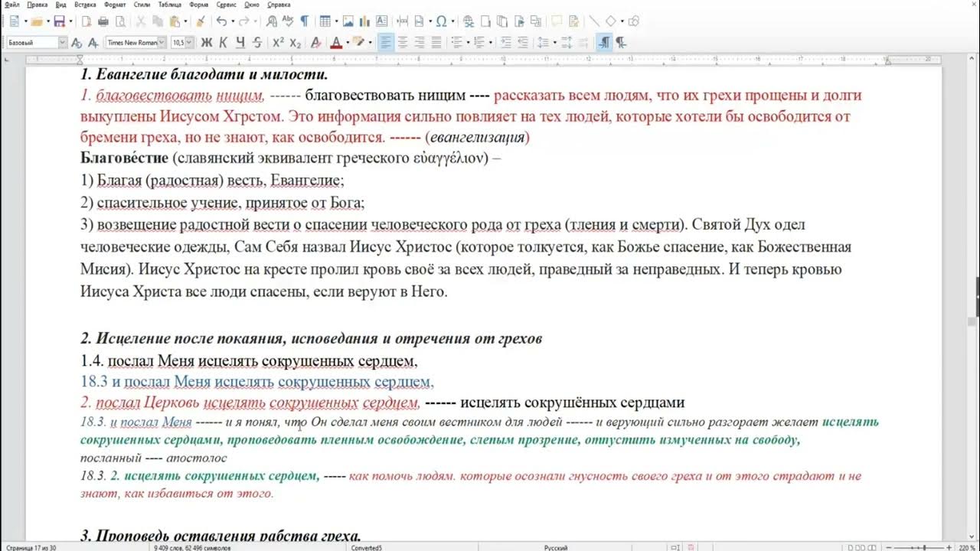
Task: Toggle Justified alignment
Action: tap(436, 43)
